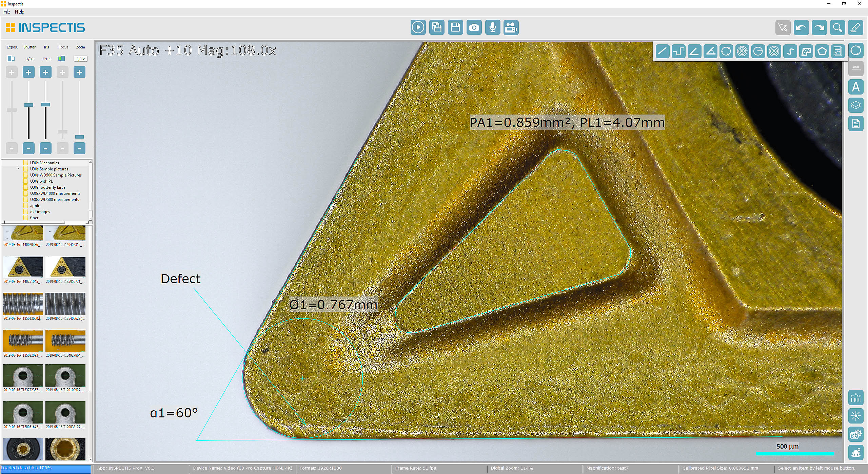Increase Shutter with the plus button
The height and width of the screenshot is (474, 868).
click(x=28, y=72)
